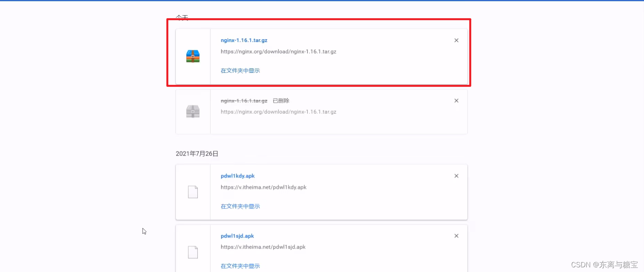The width and height of the screenshot is (644, 272).
Task: Click the blank file icon for pdwl1sjd.apk
Action: pos(193,252)
